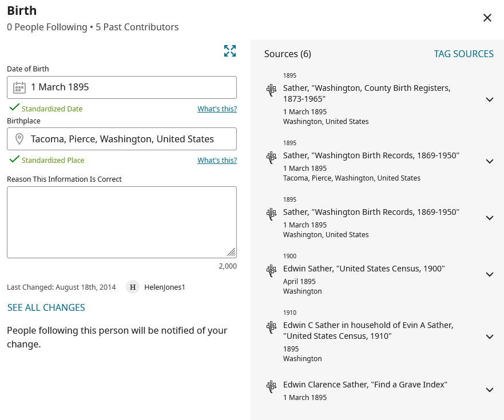Click the tree icon beside 1910 Census source
504x420 pixels.
click(272, 327)
